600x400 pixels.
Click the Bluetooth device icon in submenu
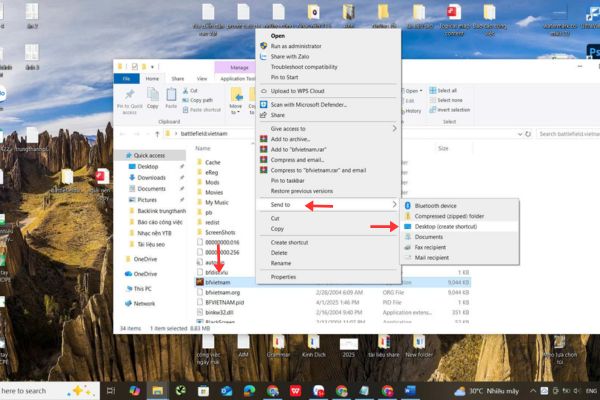(407, 205)
